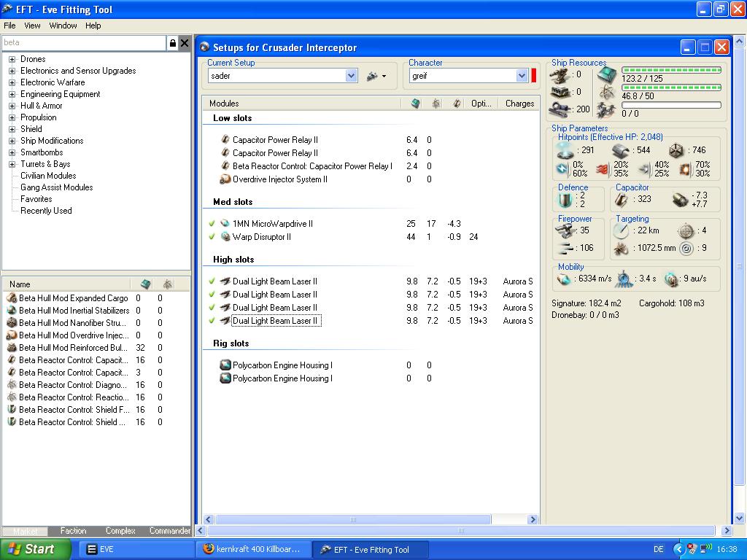The width and height of the screenshot is (747, 560).
Task: Click the shield hitpoints icon showing 291
Action: pos(565,150)
